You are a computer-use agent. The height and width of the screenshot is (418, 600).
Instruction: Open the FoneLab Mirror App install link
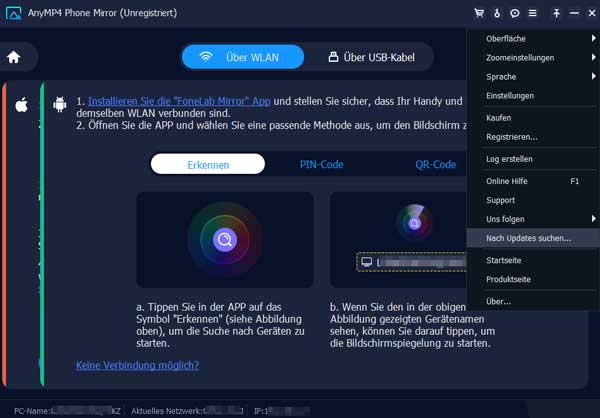pos(179,101)
